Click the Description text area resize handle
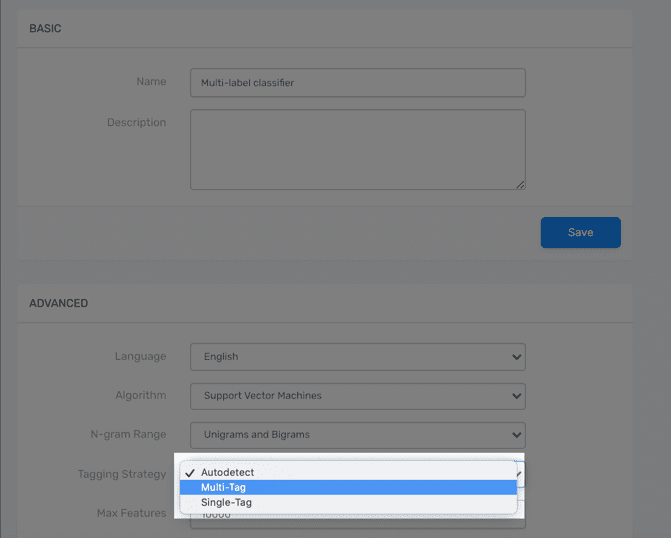The image size is (671, 538). click(x=520, y=184)
